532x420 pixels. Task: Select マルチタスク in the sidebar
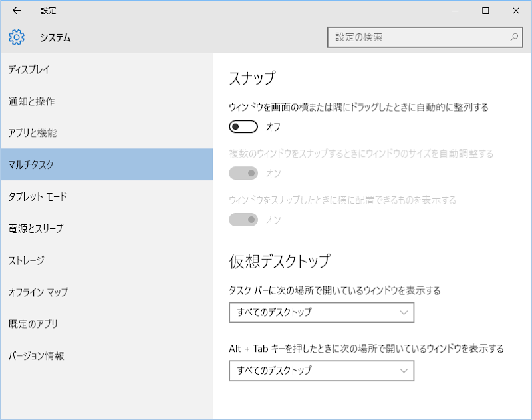pos(31,165)
